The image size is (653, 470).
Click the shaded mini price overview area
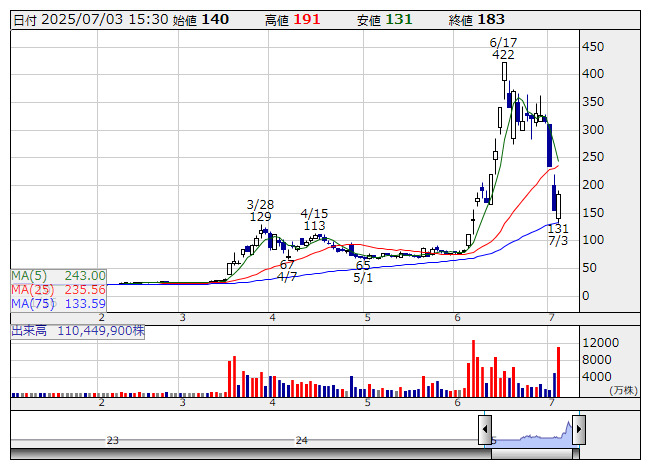[x=532, y=433]
